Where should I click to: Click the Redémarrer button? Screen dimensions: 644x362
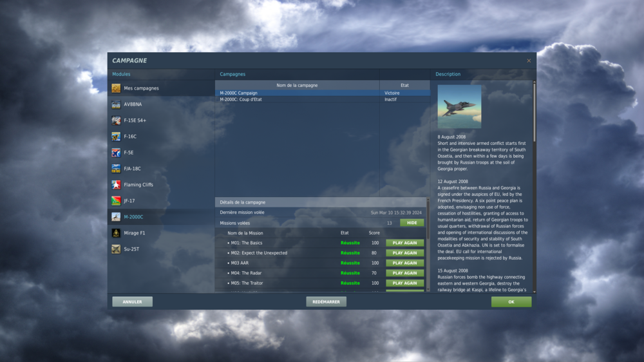(326, 301)
